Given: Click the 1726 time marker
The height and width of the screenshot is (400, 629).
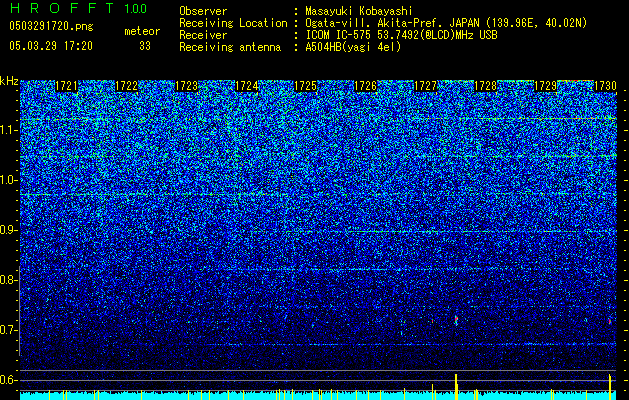Looking at the screenshot, I should [x=365, y=86].
